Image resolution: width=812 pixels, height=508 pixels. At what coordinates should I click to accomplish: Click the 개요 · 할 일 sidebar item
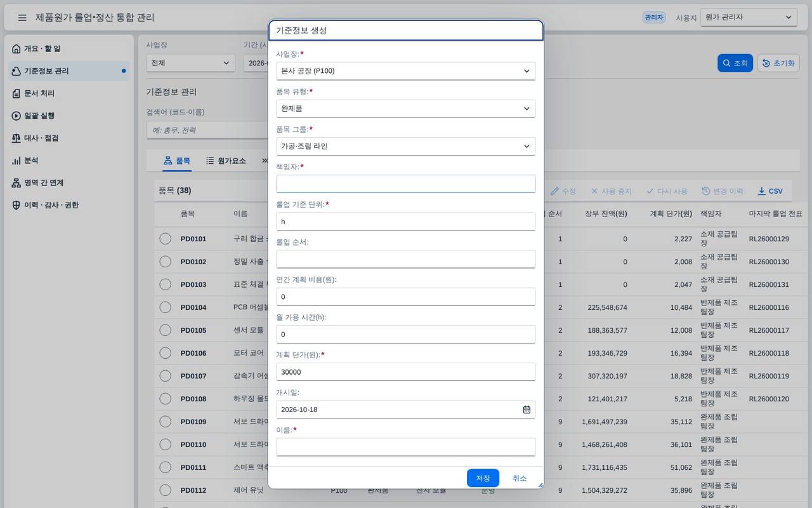[70, 49]
